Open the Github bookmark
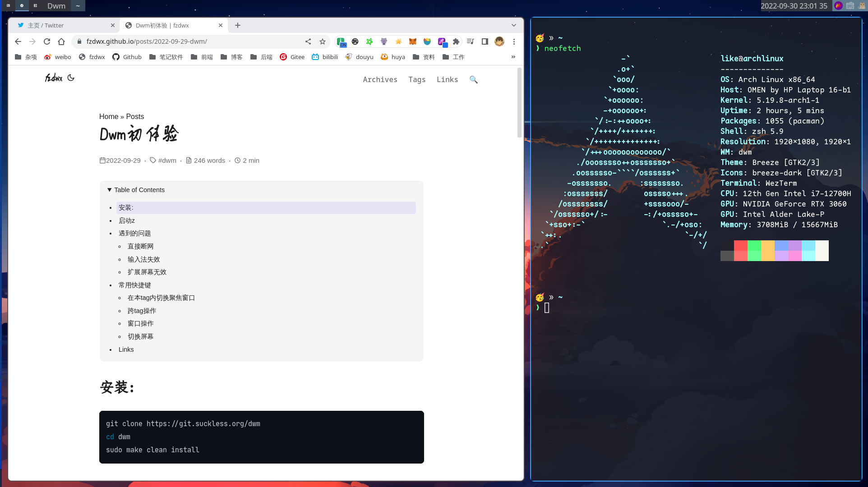The width and height of the screenshot is (868, 487). pos(127,57)
